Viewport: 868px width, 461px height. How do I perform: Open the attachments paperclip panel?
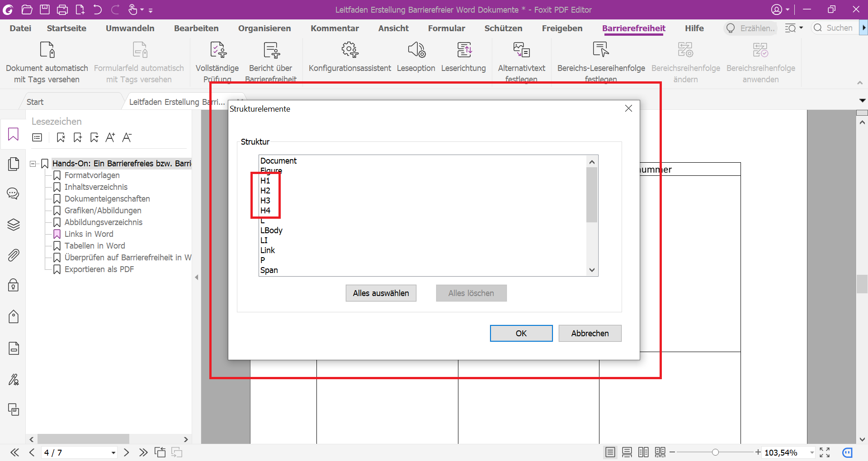14,255
